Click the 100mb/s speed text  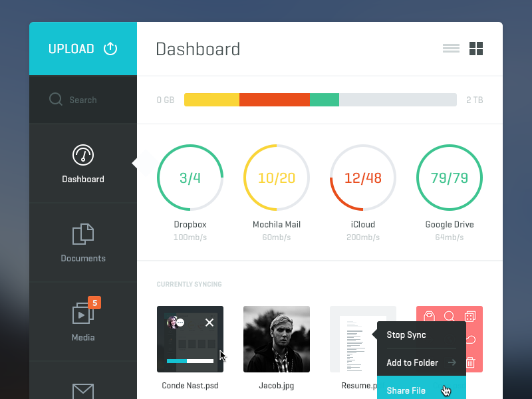click(190, 237)
